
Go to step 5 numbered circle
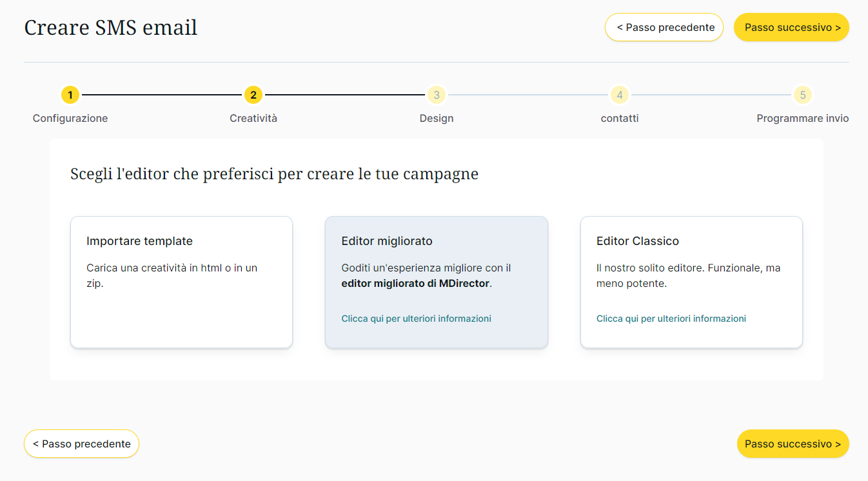[x=803, y=95]
